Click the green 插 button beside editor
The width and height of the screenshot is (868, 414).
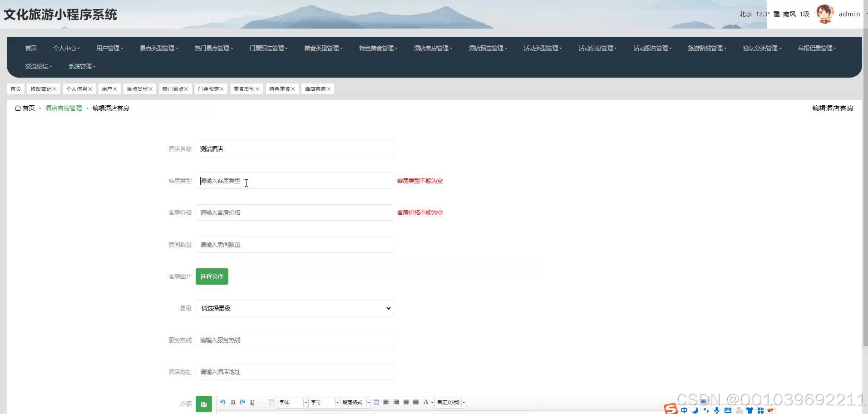pos(204,404)
